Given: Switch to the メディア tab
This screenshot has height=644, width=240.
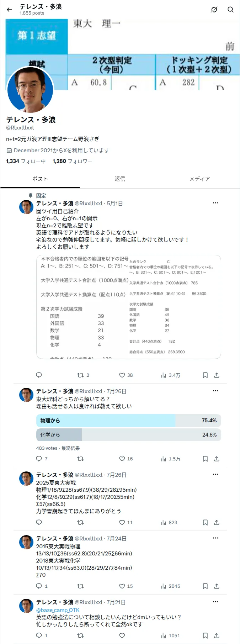Looking at the screenshot, I should (200, 179).
